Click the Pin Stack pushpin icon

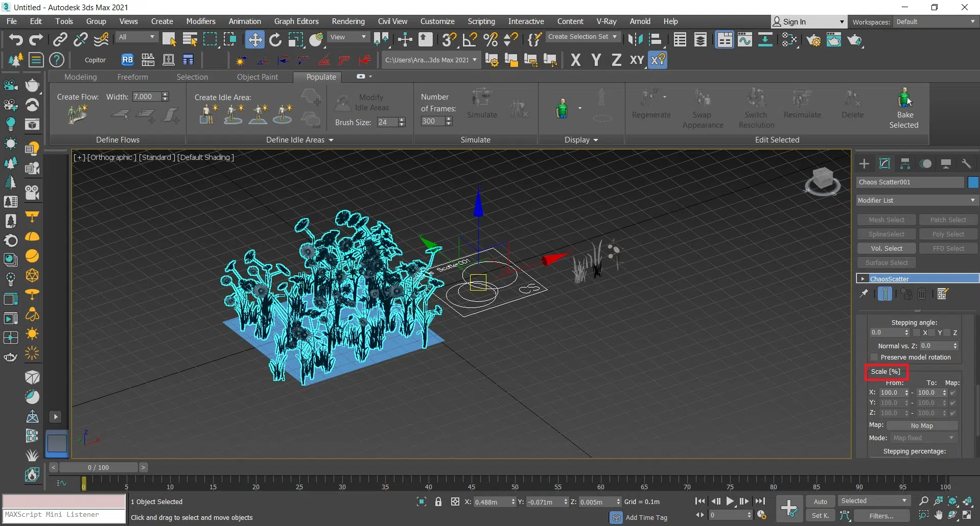(x=864, y=294)
